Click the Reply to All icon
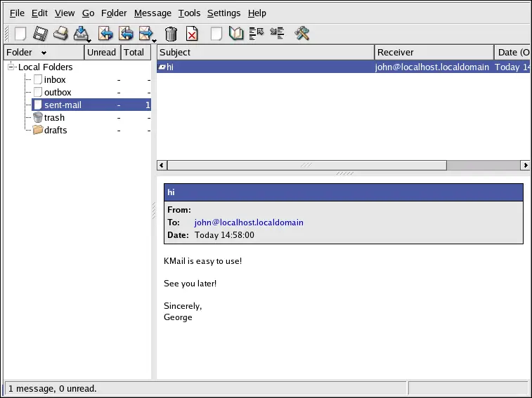 click(126, 34)
